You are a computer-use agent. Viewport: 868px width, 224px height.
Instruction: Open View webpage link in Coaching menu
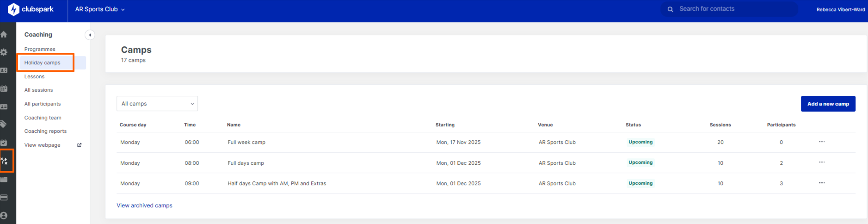[x=42, y=145]
